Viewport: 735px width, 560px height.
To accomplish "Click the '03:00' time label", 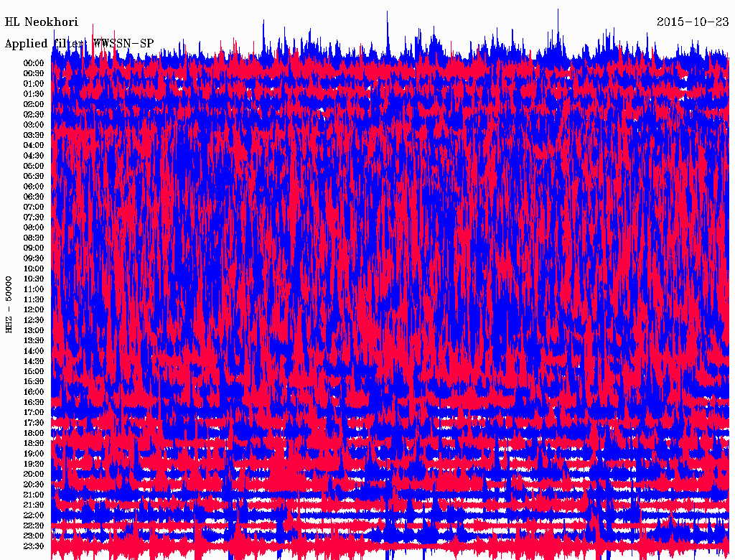I will click(x=34, y=125).
